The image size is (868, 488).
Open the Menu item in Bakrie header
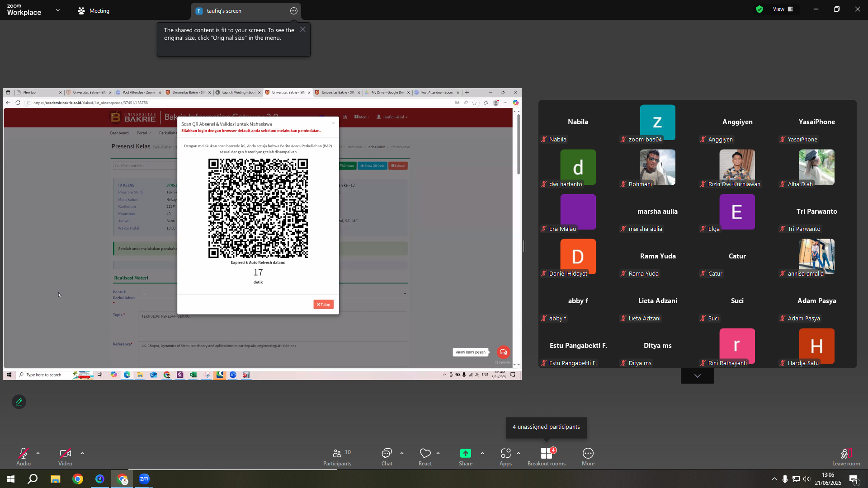(x=361, y=117)
